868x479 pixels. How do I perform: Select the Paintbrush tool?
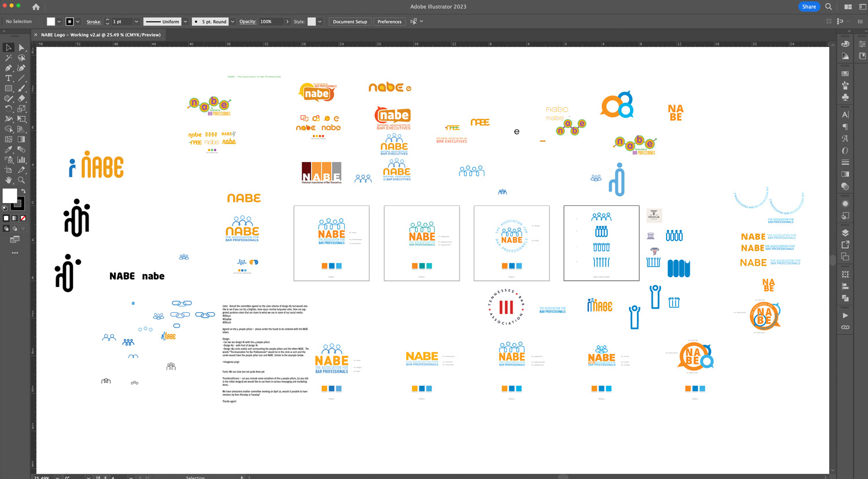[21, 89]
